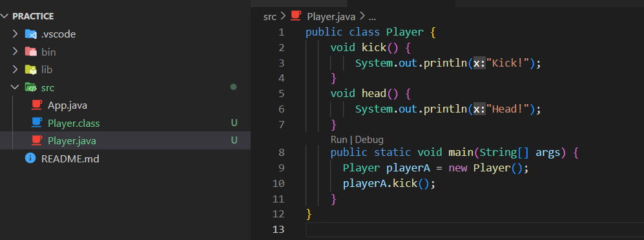Click the main method name on line 8
This screenshot has width=644, height=240.
[461, 153]
